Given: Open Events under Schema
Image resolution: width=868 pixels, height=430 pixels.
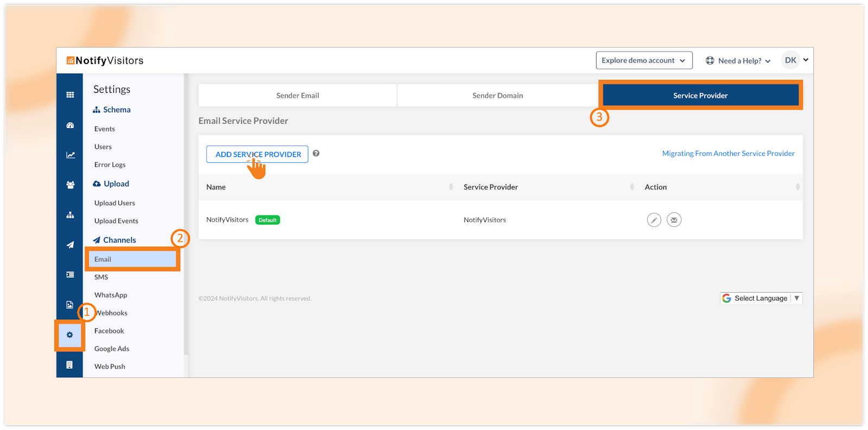Looking at the screenshot, I should tap(105, 129).
